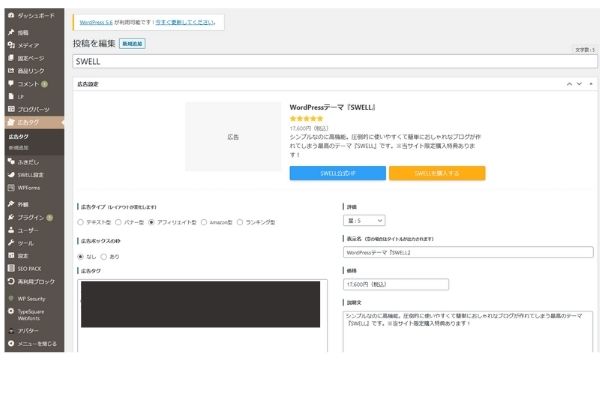Click the gray 広告 image placeholder
This screenshot has height=400, width=600.
[x=233, y=137]
